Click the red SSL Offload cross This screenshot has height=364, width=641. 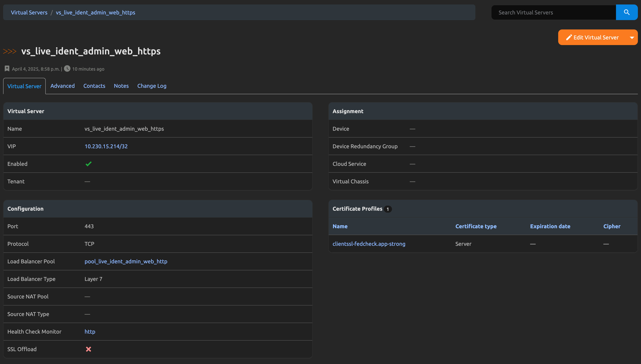[88, 349]
